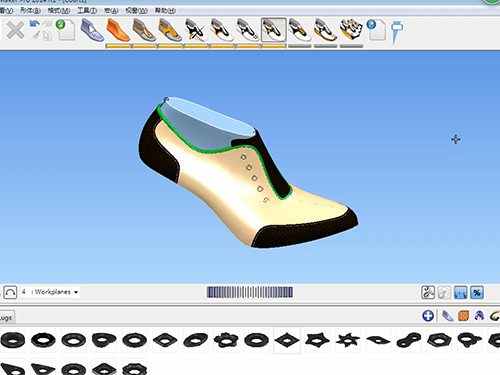Image resolution: width=500 pixels, height=375 pixels.
Task: Pick the flower-shaped eyelet thumbnail
Action: point(226,340)
